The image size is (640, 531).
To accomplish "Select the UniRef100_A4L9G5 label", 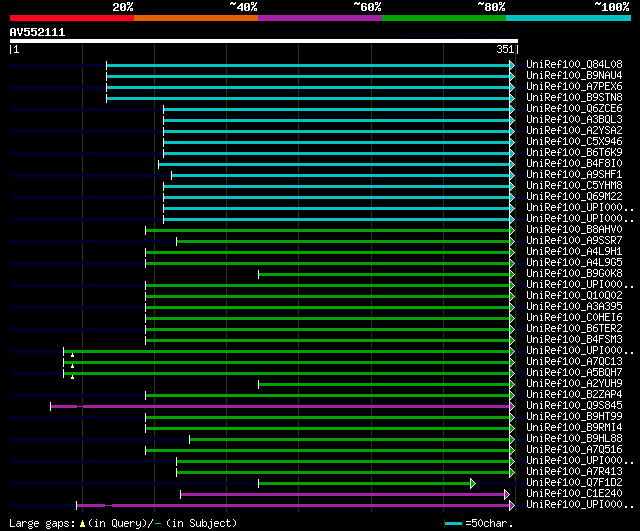I will click(x=574, y=263).
